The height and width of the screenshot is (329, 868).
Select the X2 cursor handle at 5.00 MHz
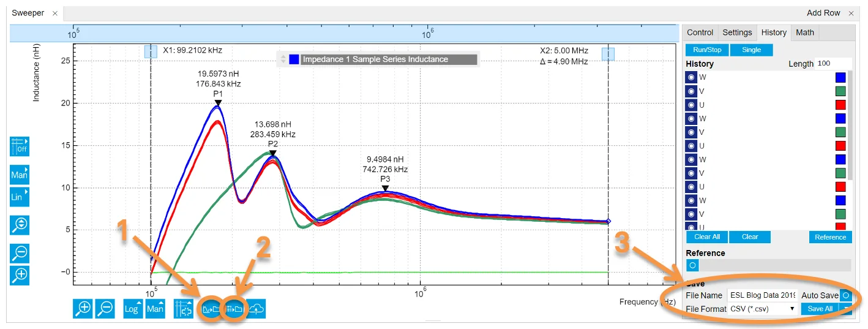608,55
